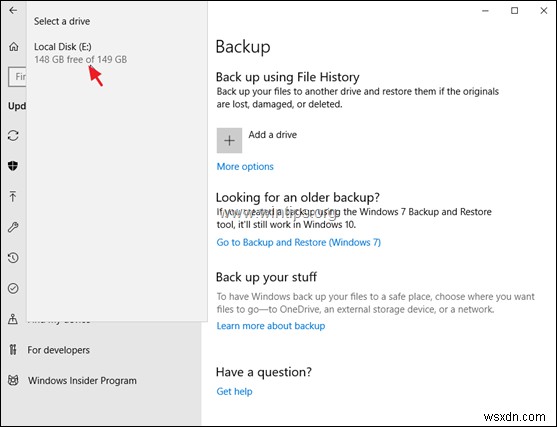Click the 148 GB free of 149 GB text
Screen dimensions: 557x427
(x=81, y=59)
